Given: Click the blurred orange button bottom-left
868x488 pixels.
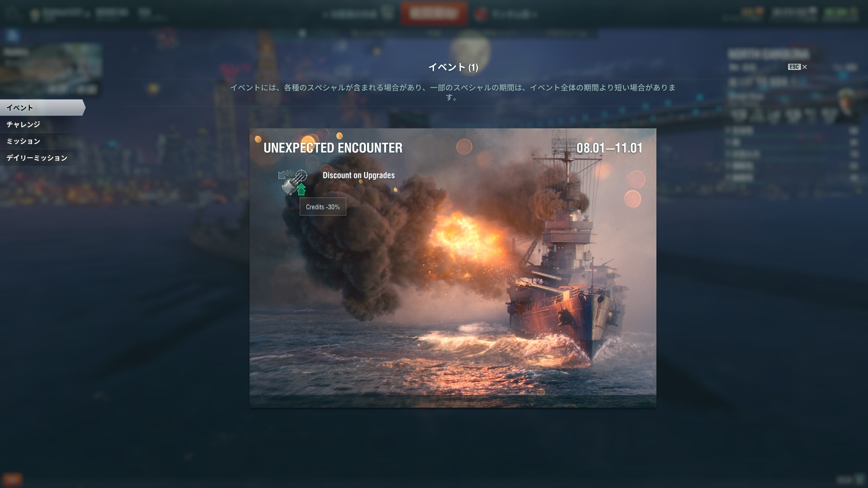Looking at the screenshot, I should (12, 479).
